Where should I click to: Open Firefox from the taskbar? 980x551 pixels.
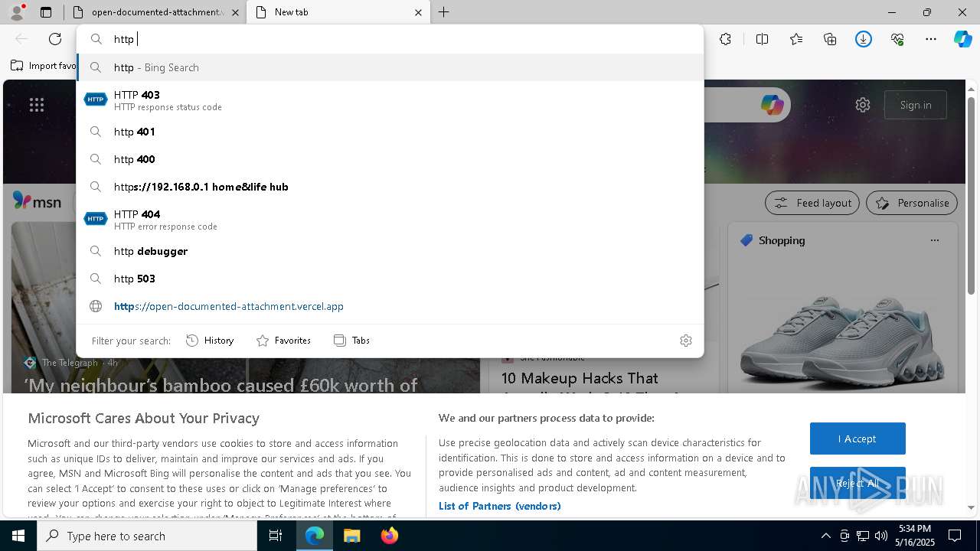point(389,536)
